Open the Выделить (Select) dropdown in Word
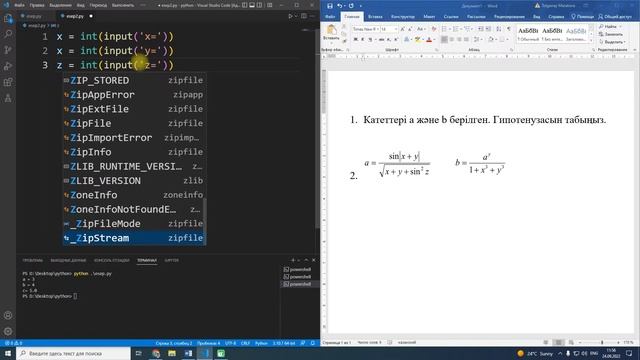This screenshot has height=360, width=640. [x=612, y=42]
